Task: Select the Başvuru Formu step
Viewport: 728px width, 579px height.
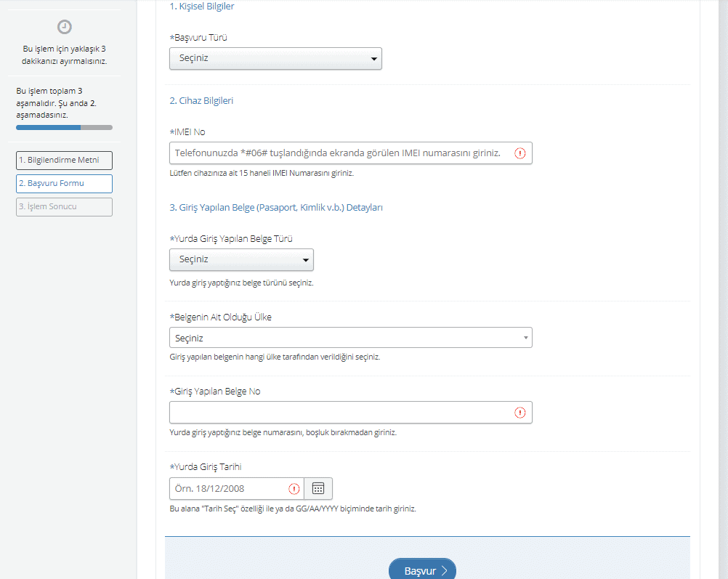Action: coord(64,184)
